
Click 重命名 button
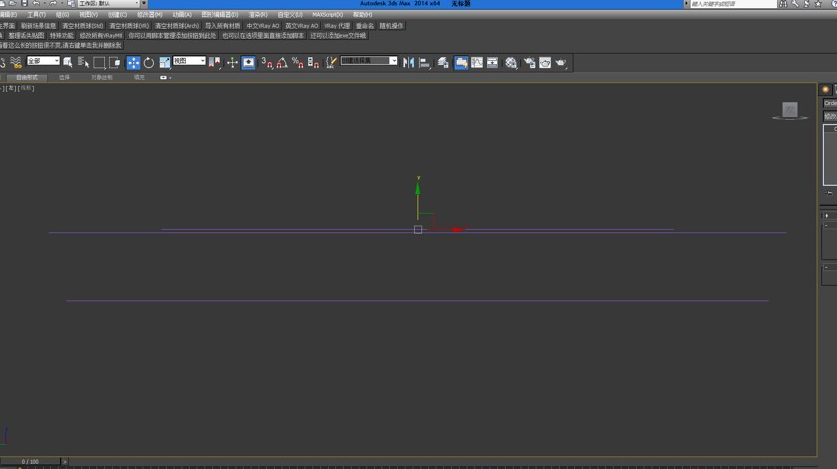coord(365,26)
